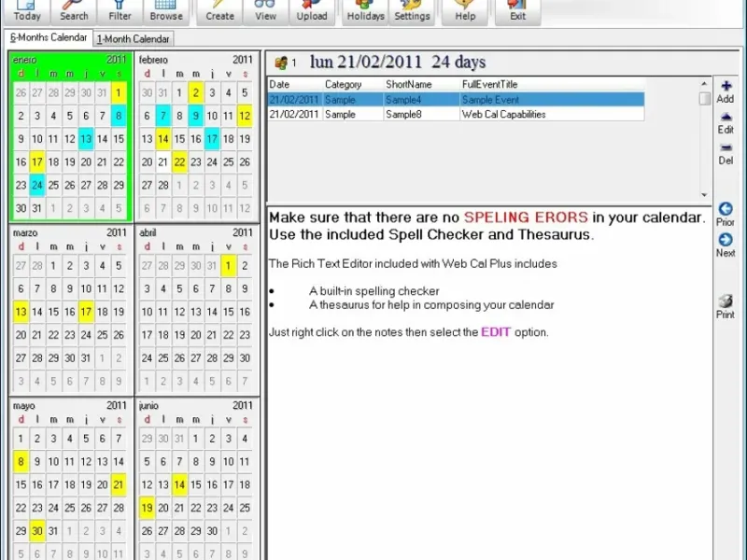Select enero 1 highlighted in yellow
Screen dimensions: 747x560
[x=119, y=92]
